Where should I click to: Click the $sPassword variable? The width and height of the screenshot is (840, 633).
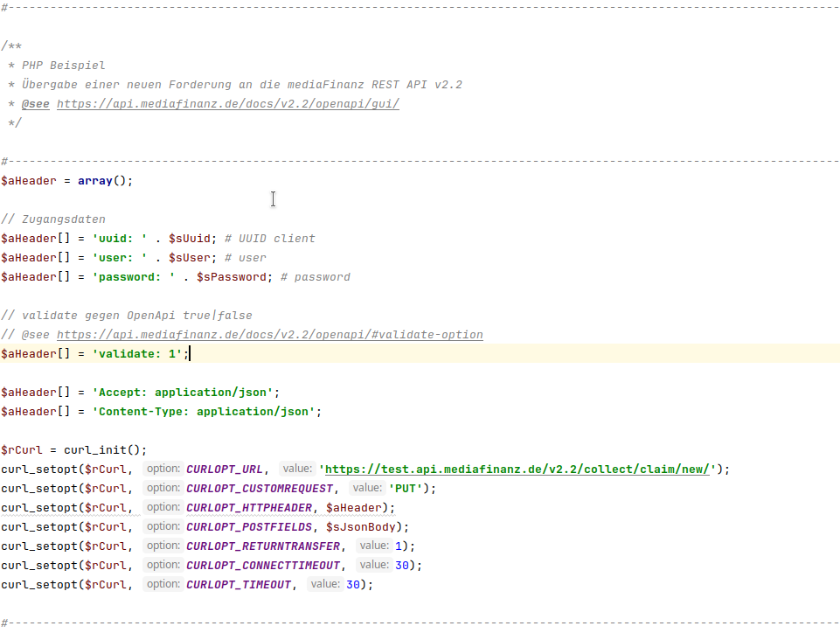pos(232,277)
